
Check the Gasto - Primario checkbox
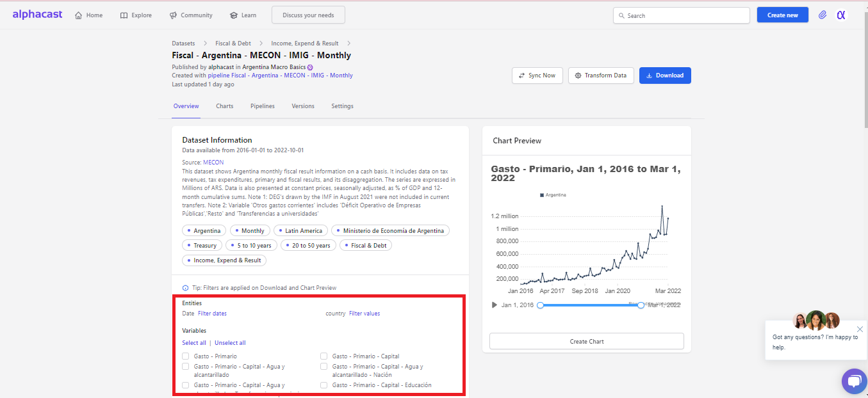click(x=185, y=356)
